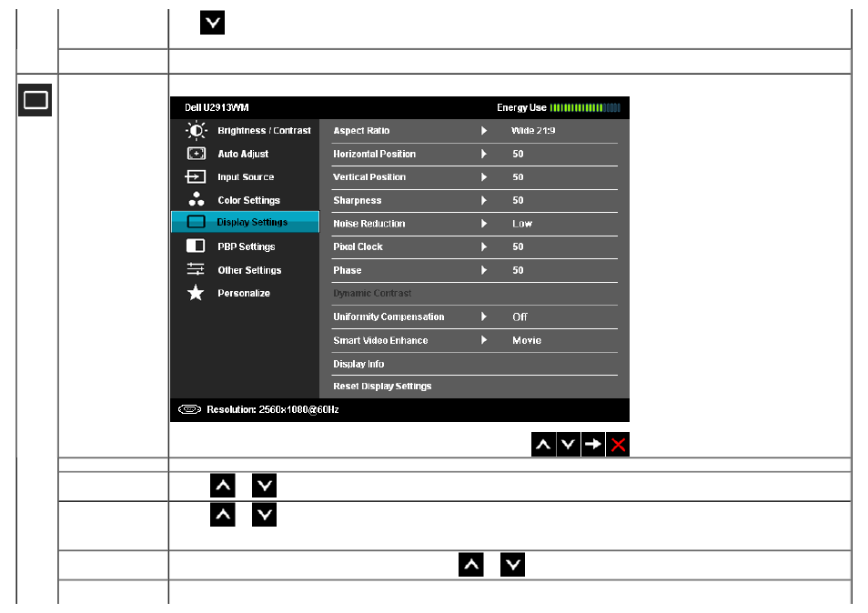The width and height of the screenshot is (868, 613).
Task: Click the Movie smart video value
Action: click(527, 340)
